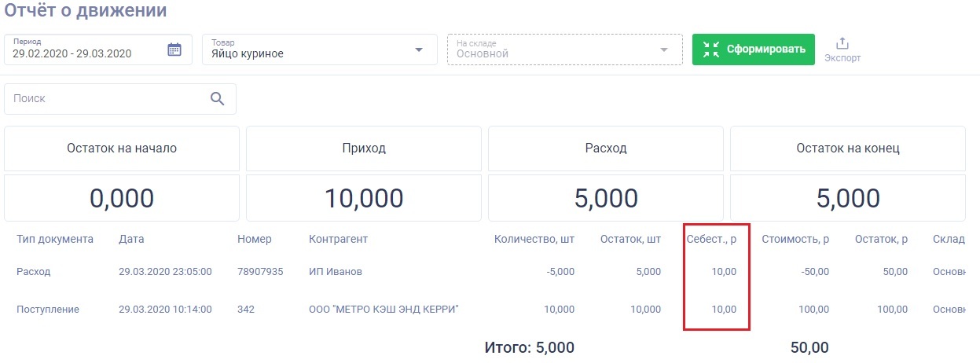Click the Себест., р column header

click(711, 239)
